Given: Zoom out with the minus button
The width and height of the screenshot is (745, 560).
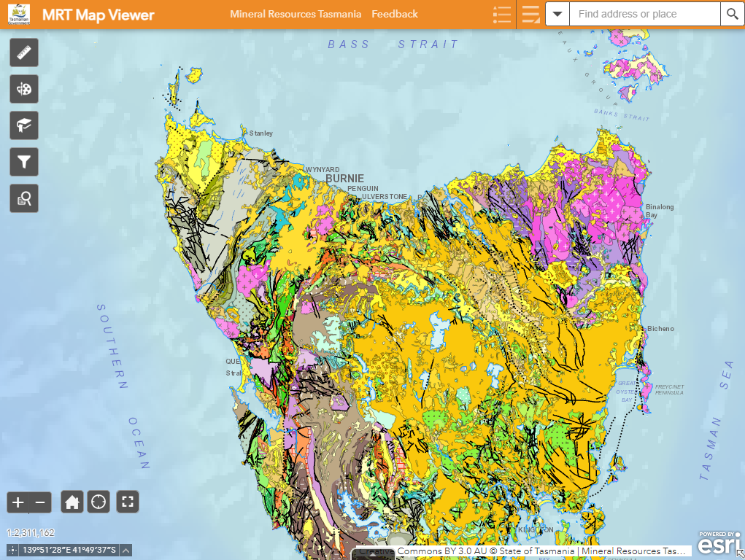Looking at the screenshot, I should click(x=40, y=502).
